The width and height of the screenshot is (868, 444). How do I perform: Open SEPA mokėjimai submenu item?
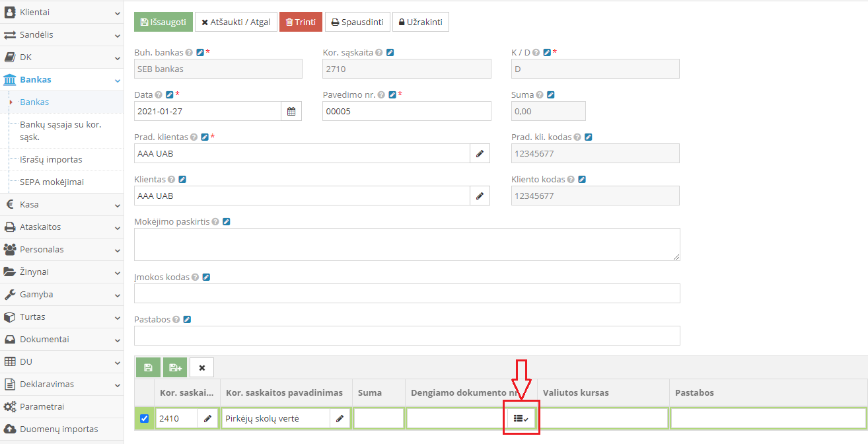[52, 182]
